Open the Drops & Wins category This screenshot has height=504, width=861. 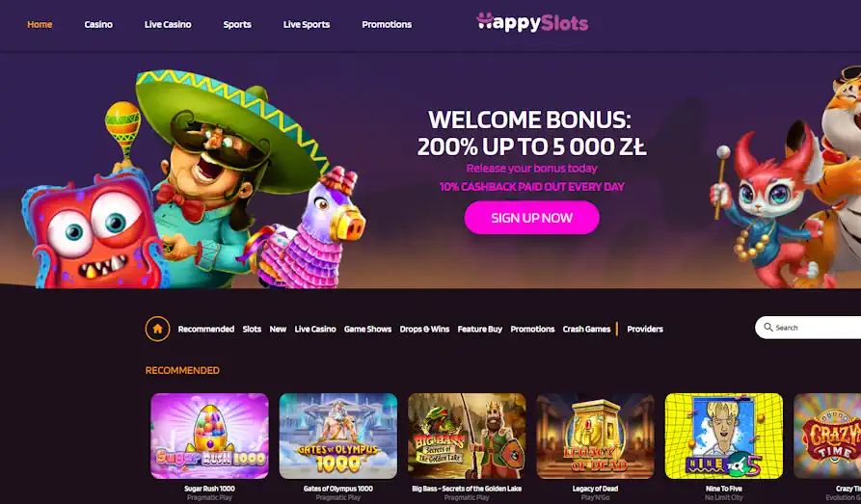pyautogui.click(x=424, y=329)
